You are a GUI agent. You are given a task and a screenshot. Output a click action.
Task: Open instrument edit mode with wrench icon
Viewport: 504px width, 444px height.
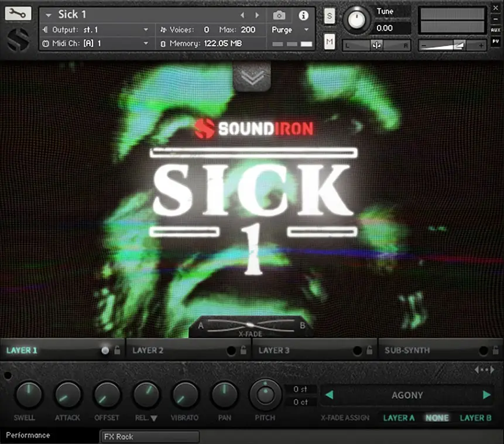coord(18,13)
